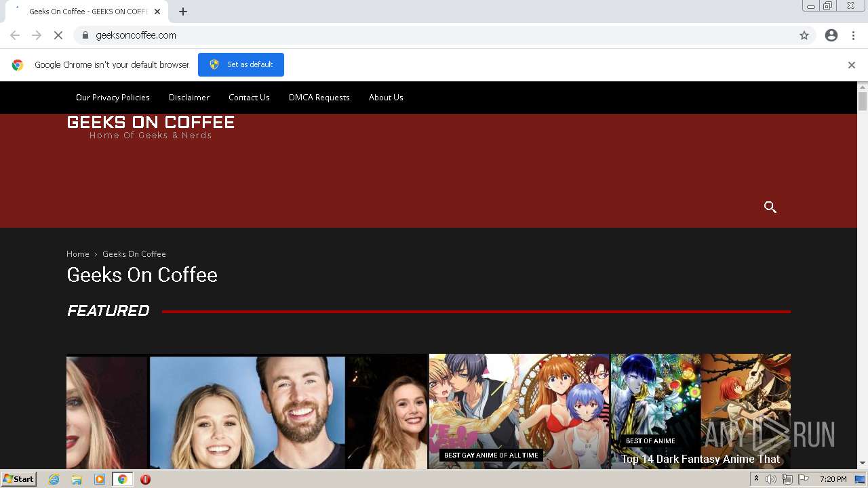Image resolution: width=868 pixels, height=488 pixels.
Task: Open Our Privacy Policies page
Action: [113, 98]
